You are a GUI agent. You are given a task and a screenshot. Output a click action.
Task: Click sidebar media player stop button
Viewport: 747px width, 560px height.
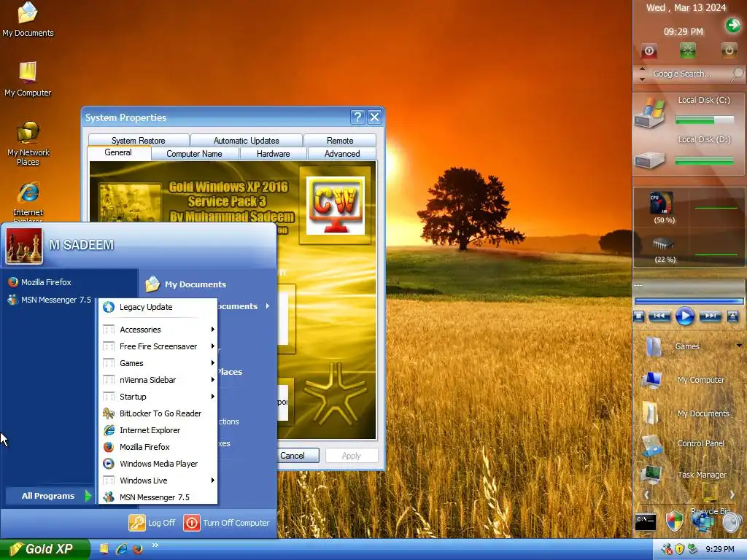(639, 316)
